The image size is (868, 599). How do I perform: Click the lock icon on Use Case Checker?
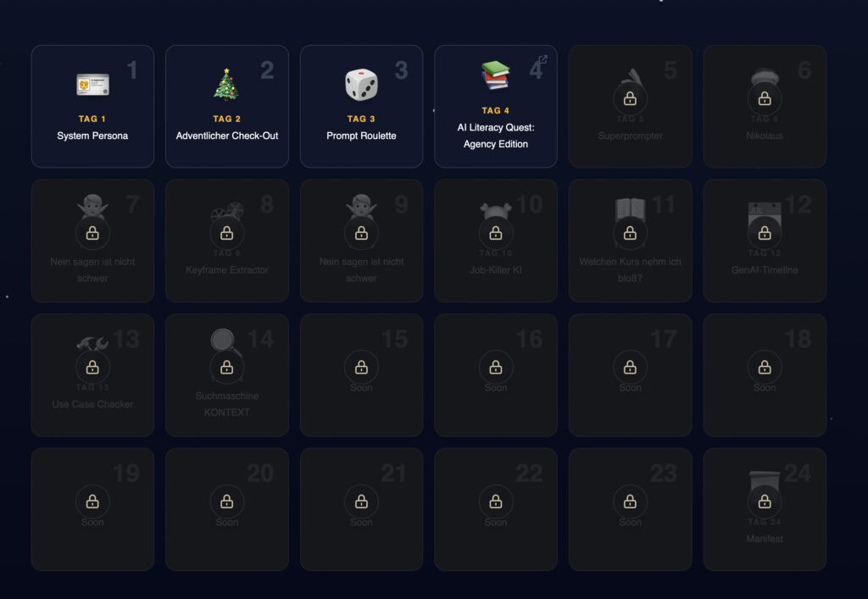pos(92,367)
